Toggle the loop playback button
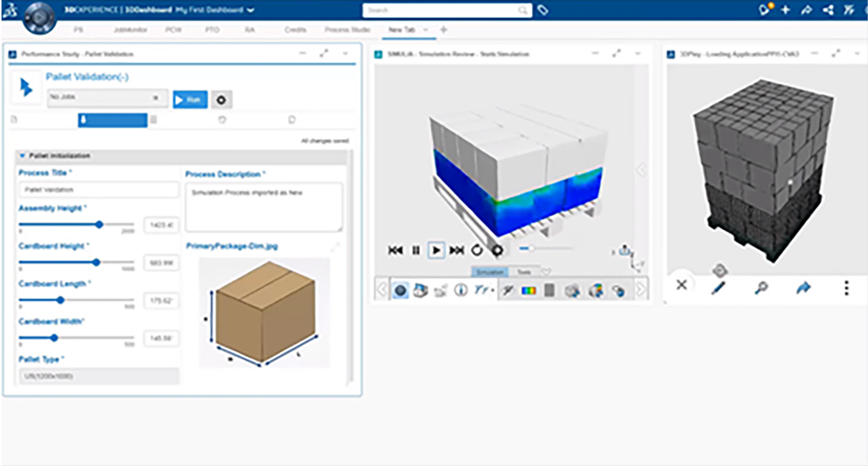Screen dimensions: 868x466 (x=477, y=250)
